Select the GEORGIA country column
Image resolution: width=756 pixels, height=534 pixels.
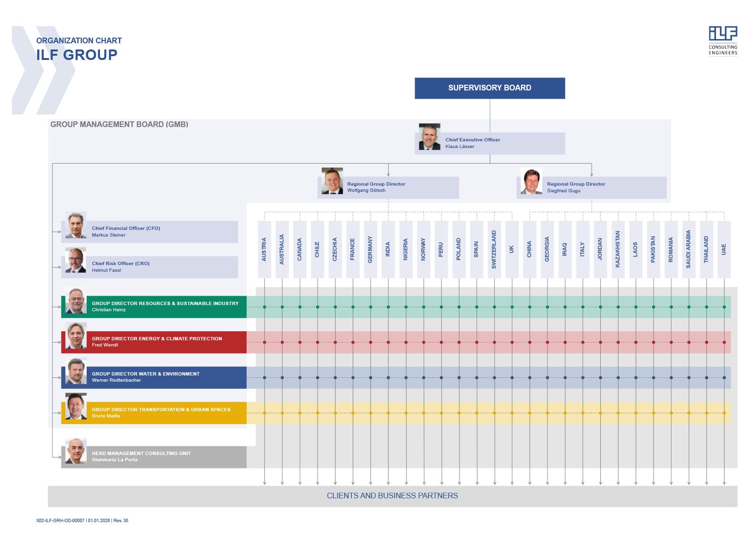(547, 249)
